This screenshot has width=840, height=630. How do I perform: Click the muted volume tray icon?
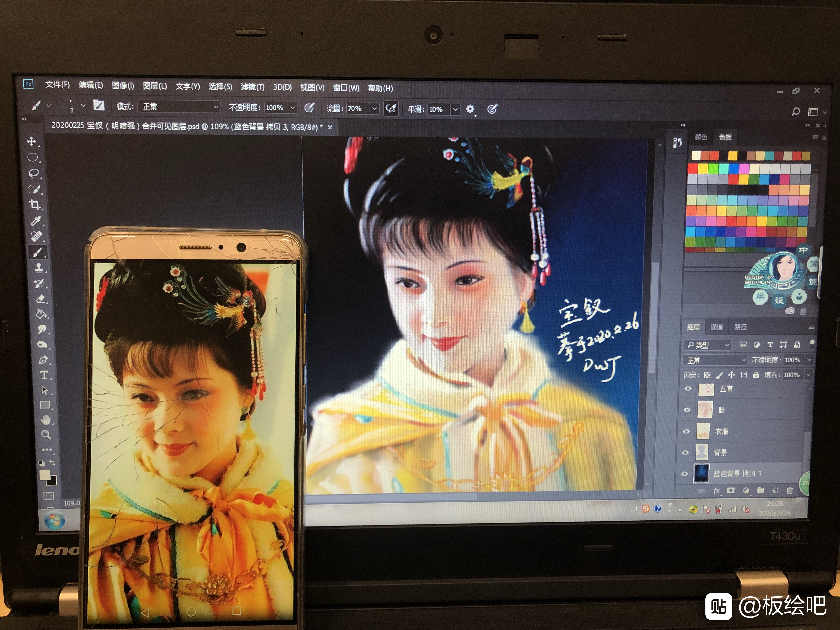coord(745,509)
